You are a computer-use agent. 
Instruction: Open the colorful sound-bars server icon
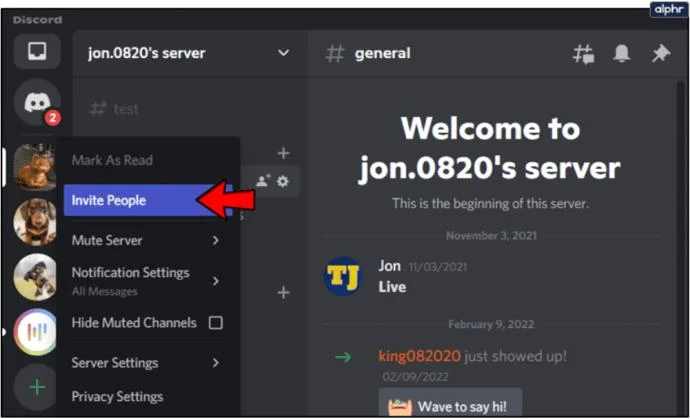(35, 332)
